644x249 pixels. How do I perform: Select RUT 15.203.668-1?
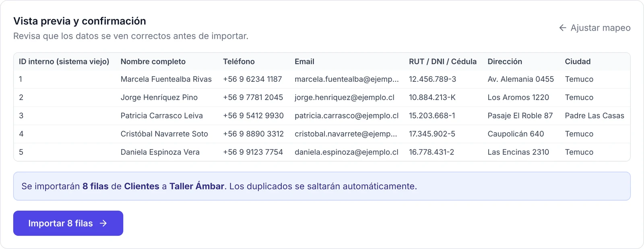pos(432,116)
